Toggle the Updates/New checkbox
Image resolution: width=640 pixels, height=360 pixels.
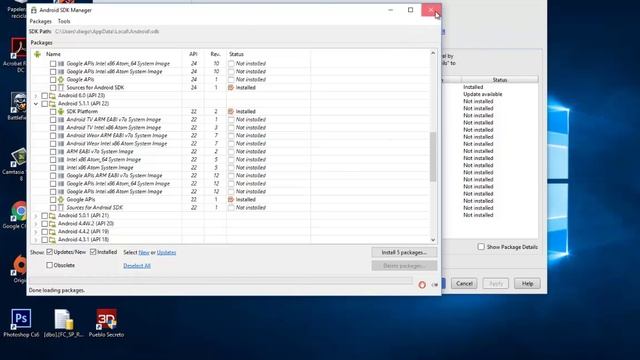click(49, 252)
